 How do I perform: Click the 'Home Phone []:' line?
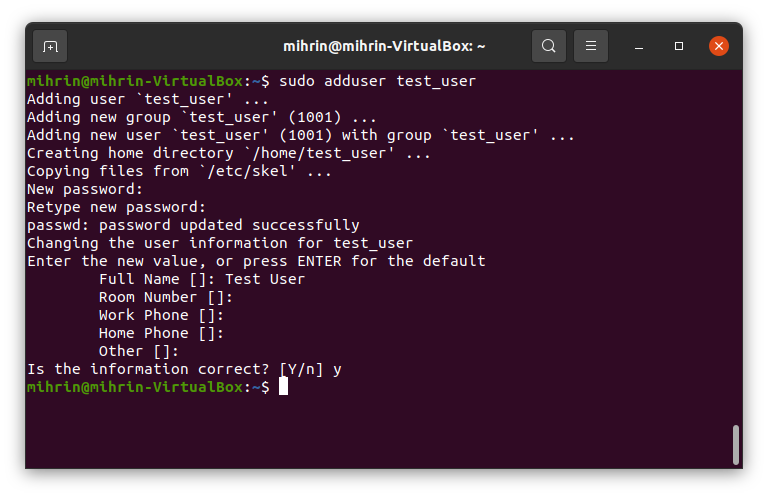[x=161, y=333]
